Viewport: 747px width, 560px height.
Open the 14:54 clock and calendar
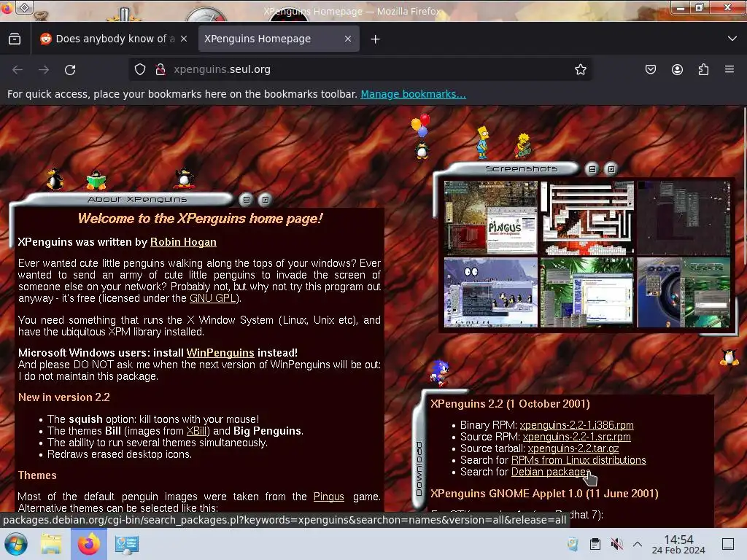coord(678,544)
